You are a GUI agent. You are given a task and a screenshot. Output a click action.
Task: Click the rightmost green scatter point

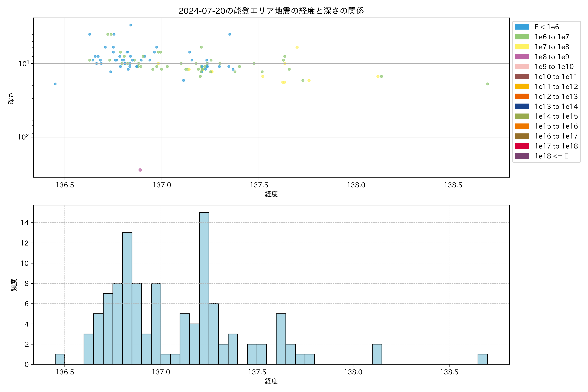click(487, 84)
